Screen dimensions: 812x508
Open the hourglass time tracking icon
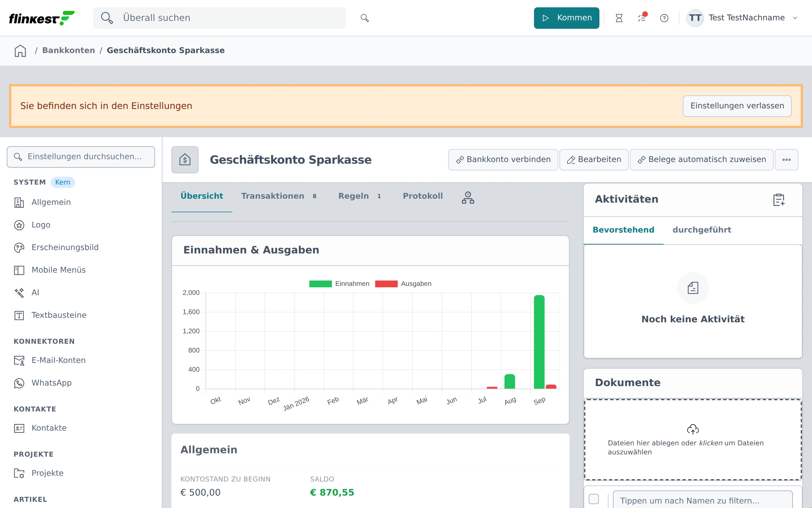point(619,18)
